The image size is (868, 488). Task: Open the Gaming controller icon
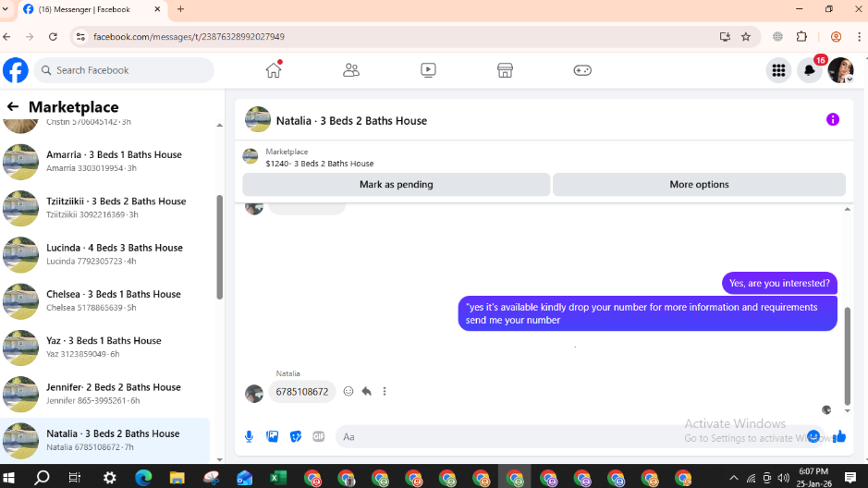tap(582, 70)
